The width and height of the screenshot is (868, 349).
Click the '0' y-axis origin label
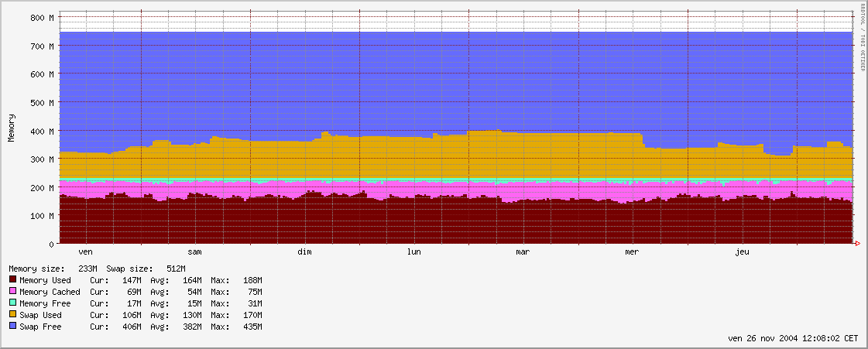pos(51,244)
